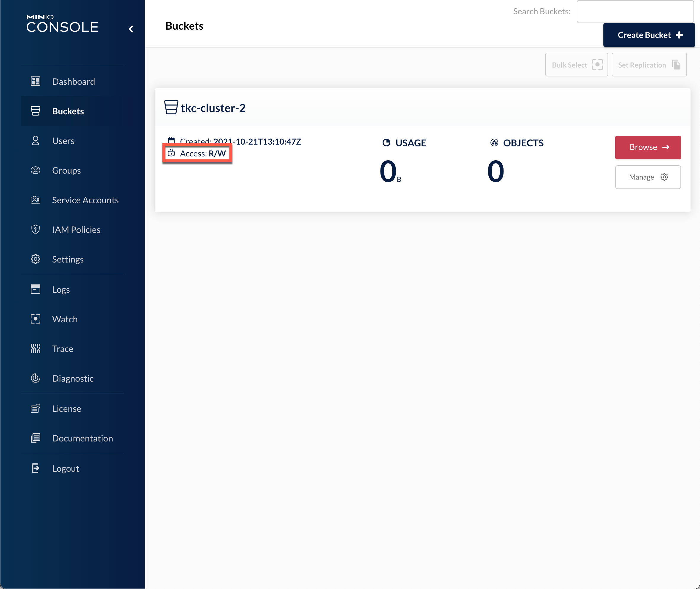Click the Dashboard icon in sidebar

pyautogui.click(x=36, y=81)
